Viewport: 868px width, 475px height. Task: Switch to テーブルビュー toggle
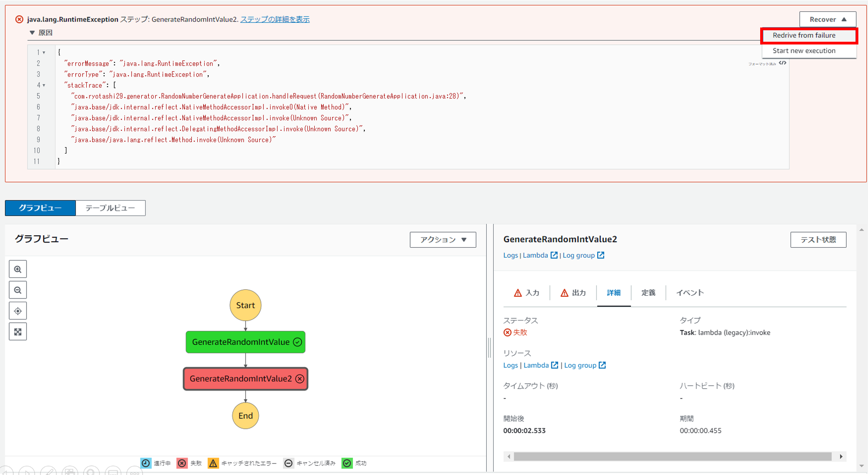[110, 208]
